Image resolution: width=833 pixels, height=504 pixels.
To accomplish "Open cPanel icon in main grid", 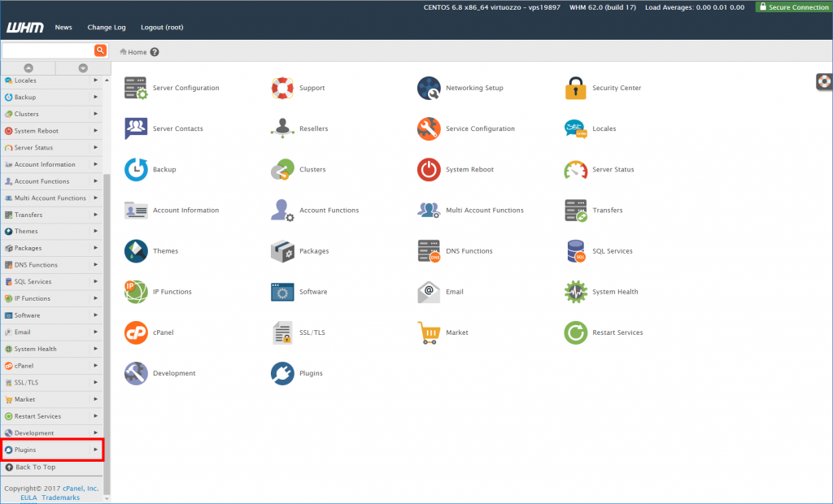I will point(136,332).
